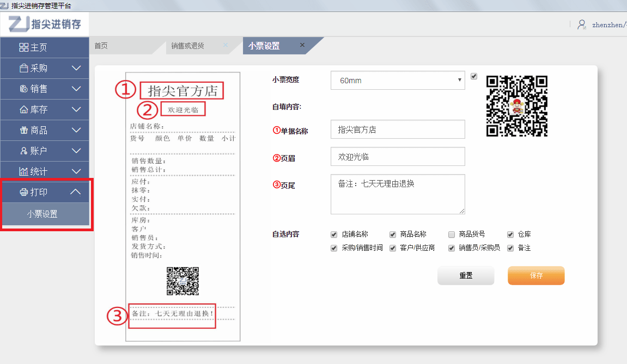The height and width of the screenshot is (364, 627).
Task: Click inside the 单据名称 input field
Action: (x=398, y=129)
